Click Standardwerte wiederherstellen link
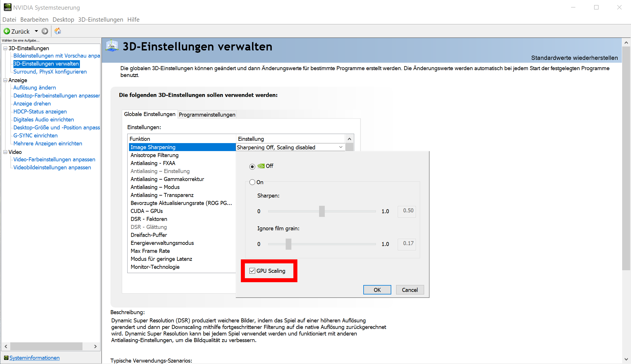 (x=574, y=58)
